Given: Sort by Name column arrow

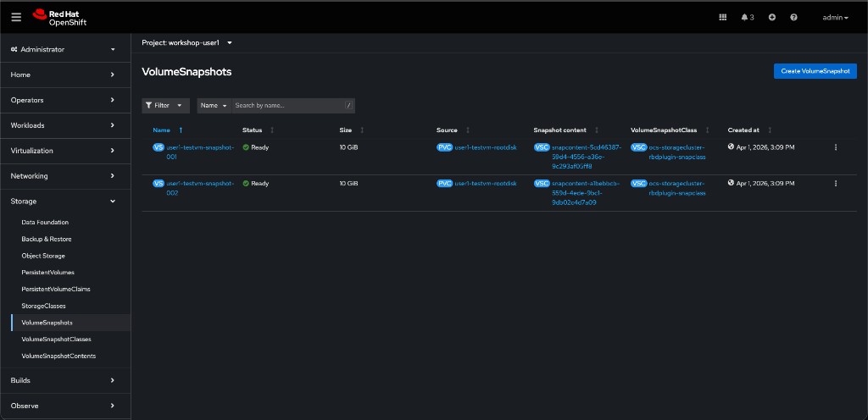Looking at the screenshot, I should 181,130.
